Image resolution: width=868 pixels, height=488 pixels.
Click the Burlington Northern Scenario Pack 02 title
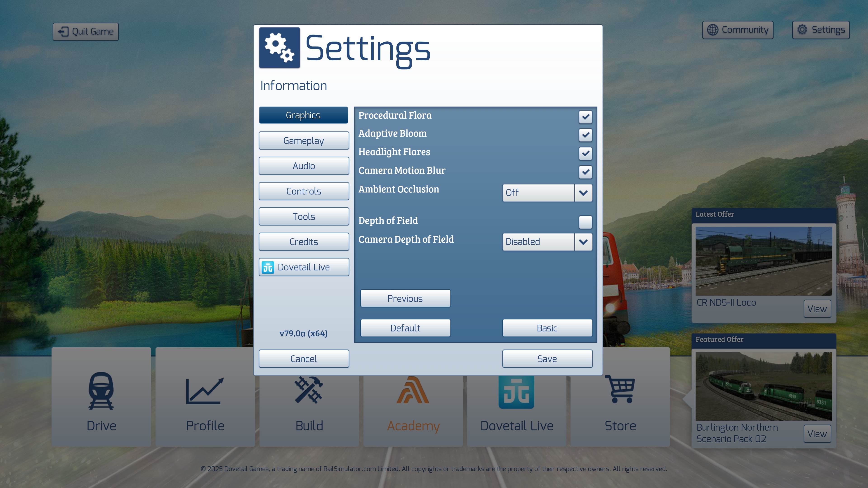pos(737,434)
